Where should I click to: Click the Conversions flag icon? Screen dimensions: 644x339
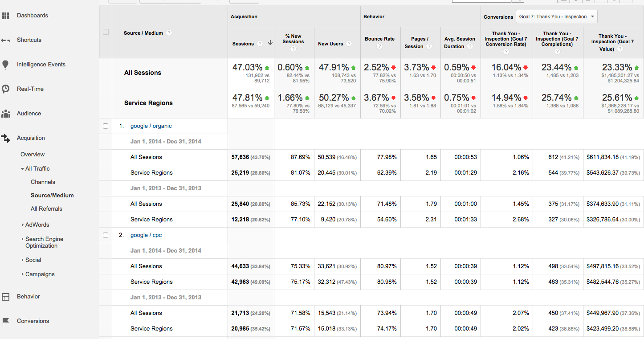[5, 321]
